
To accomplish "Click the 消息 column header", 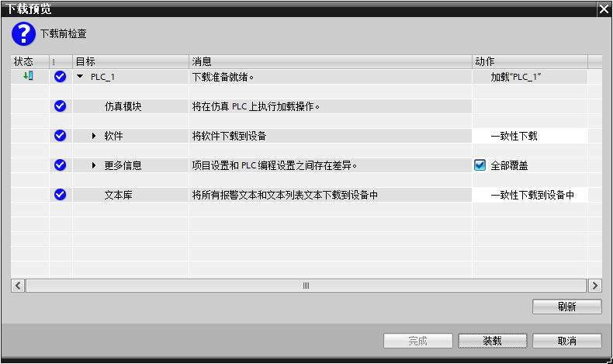I will [331, 61].
